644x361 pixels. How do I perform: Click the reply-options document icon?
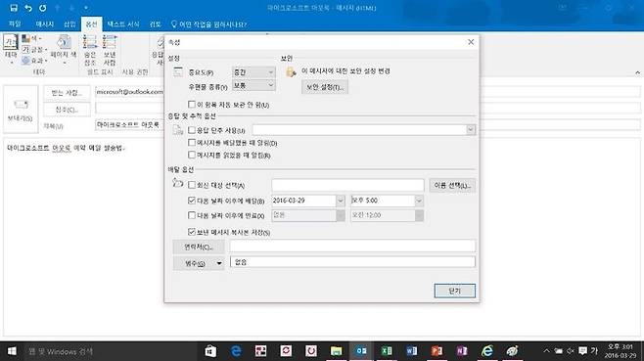point(178,130)
